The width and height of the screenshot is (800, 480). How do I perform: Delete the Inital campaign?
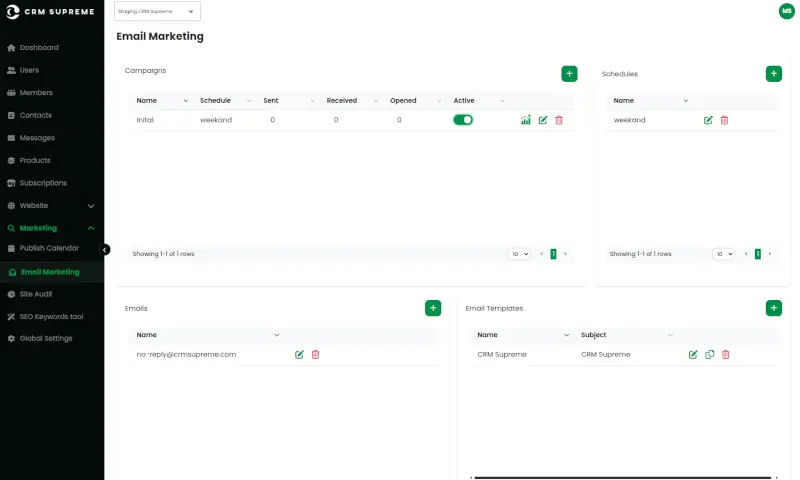click(x=559, y=120)
